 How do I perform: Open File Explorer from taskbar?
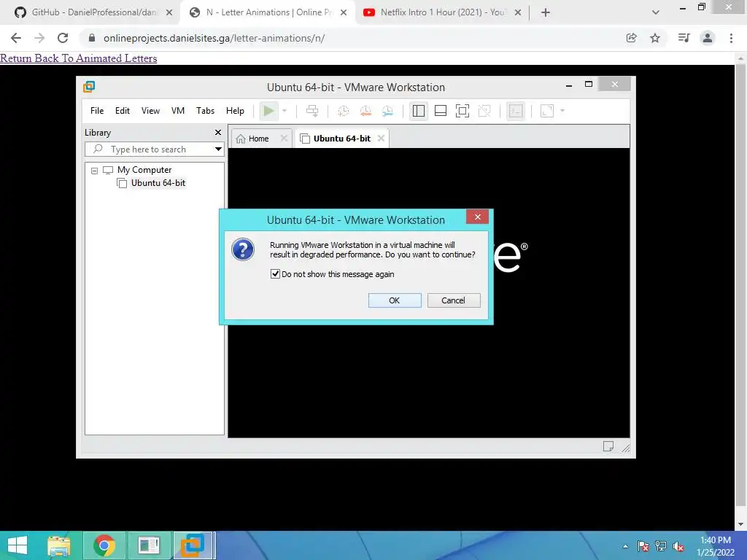pos(59,546)
